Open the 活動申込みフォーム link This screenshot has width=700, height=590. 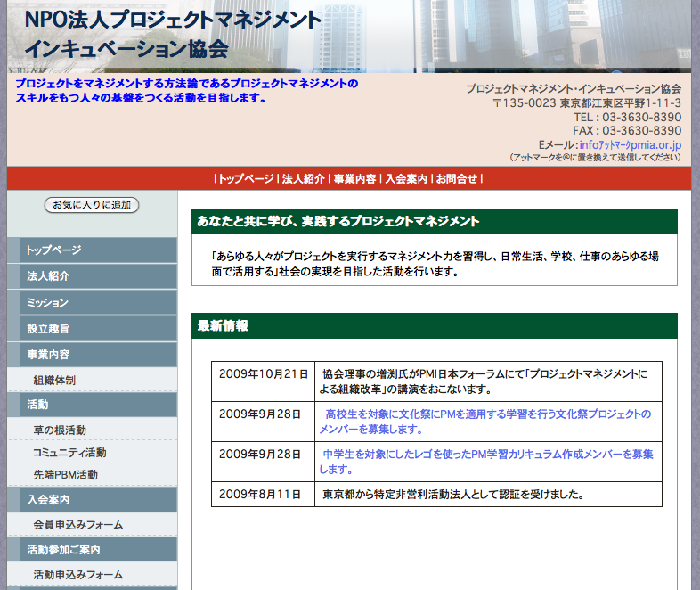[x=77, y=575]
